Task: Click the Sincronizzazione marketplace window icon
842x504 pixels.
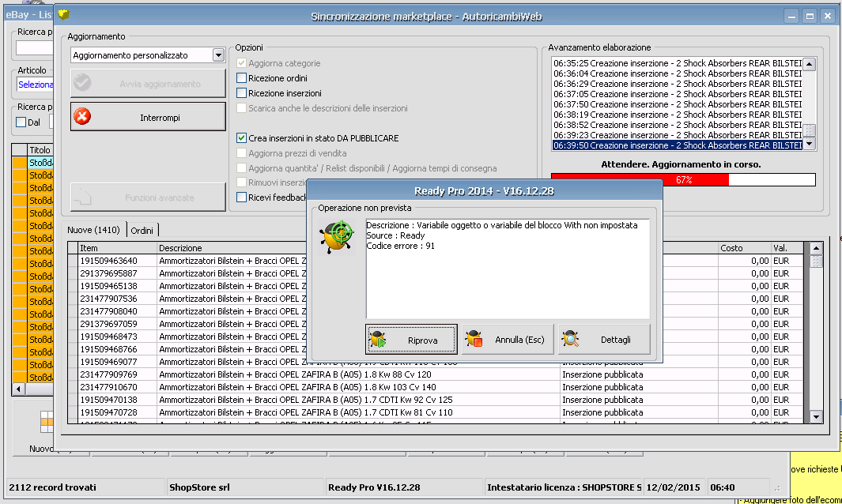Action: point(64,15)
